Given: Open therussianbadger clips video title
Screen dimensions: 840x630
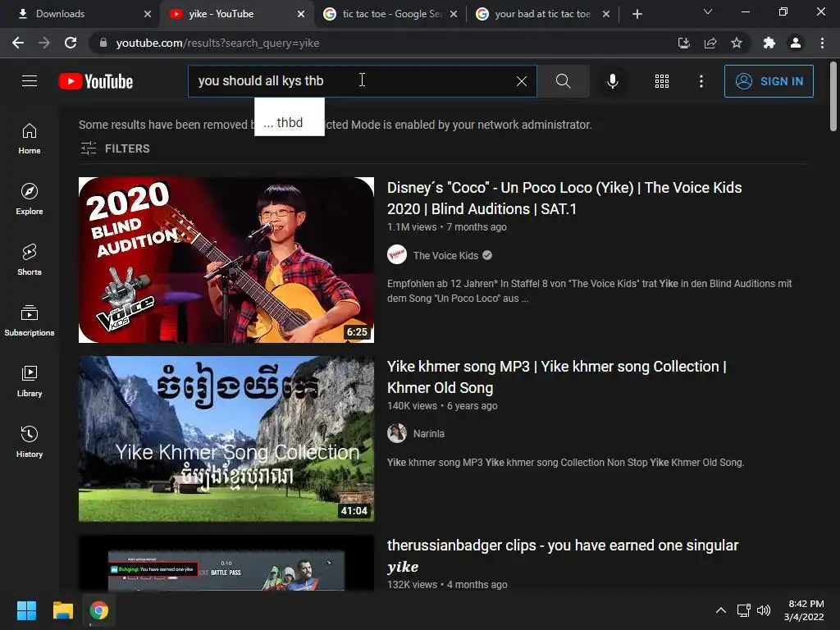Looking at the screenshot, I should click(x=563, y=555).
